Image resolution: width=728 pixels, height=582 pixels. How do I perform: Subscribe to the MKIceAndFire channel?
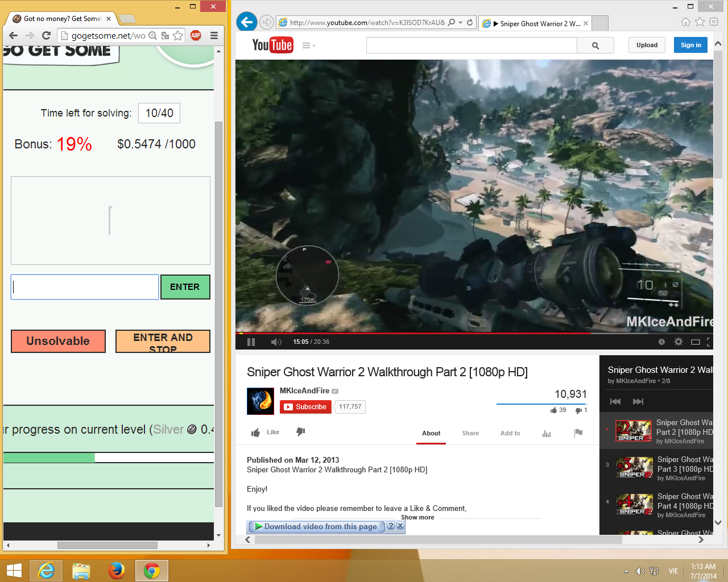(305, 407)
